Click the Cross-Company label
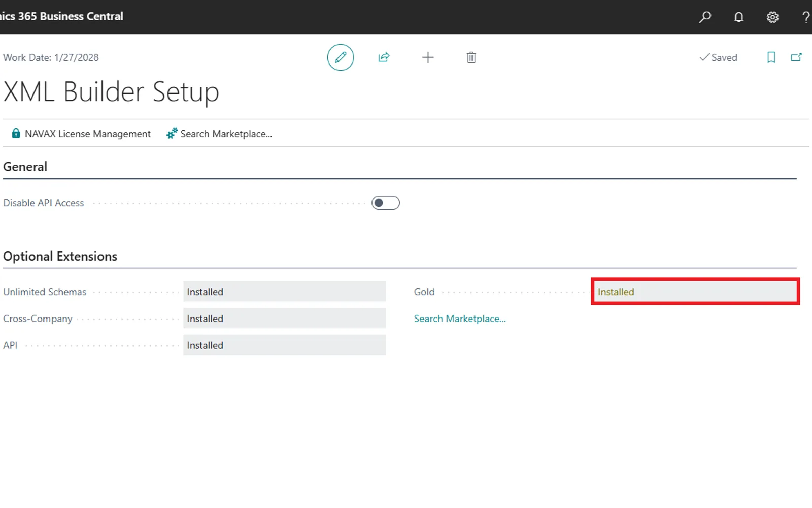812x508 pixels. click(x=38, y=319)
